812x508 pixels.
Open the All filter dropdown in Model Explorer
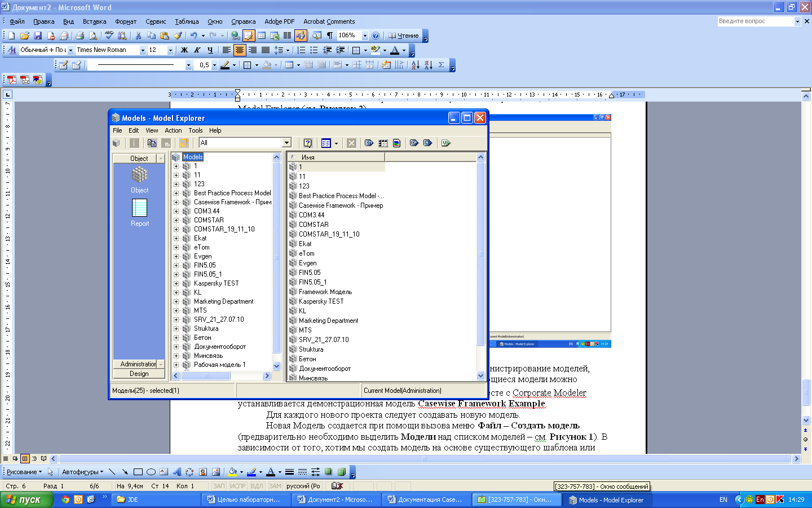pos(286,143)
